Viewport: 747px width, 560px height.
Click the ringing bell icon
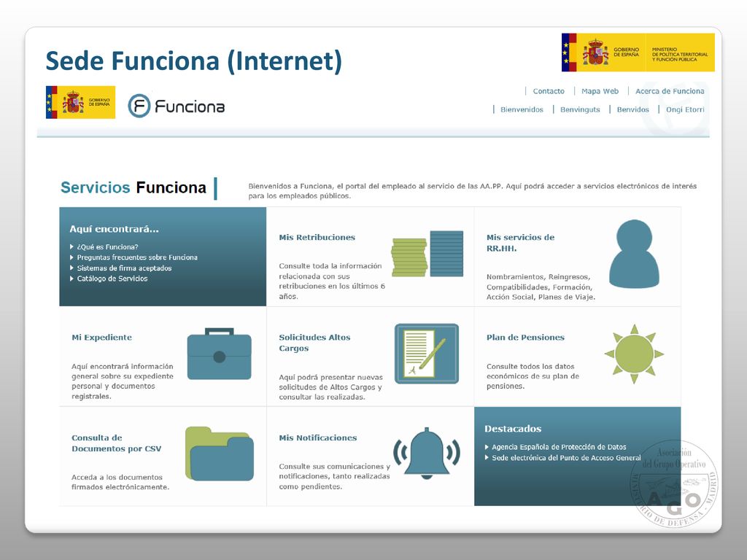click(x=426, y=454)
